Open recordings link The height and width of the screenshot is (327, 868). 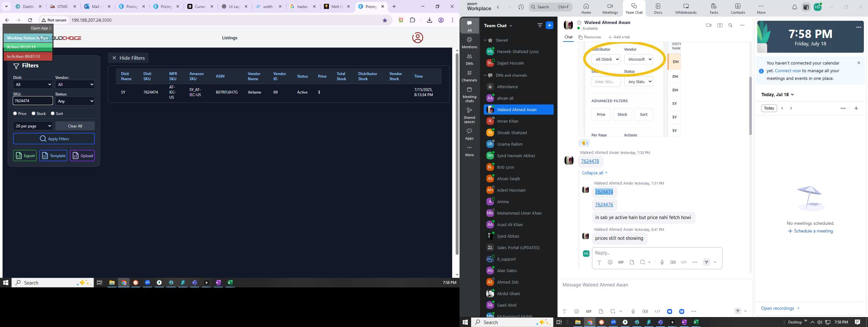780,308
